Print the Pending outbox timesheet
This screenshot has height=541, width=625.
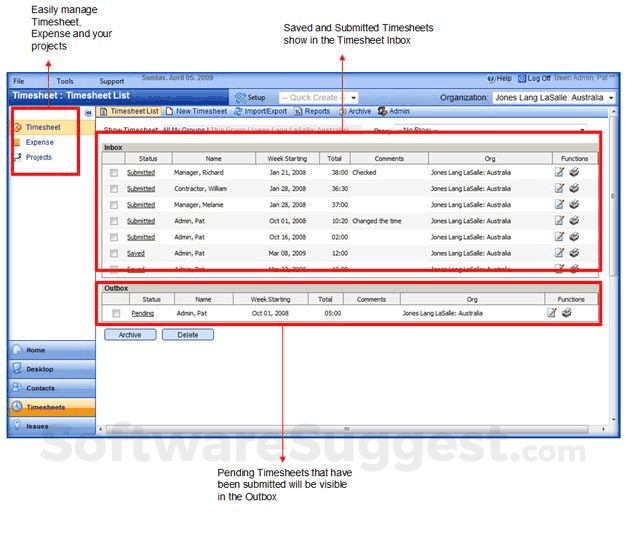tap(566, 313)
